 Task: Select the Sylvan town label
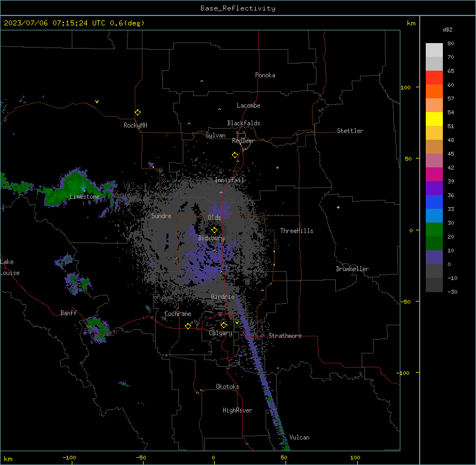point(215,135)
